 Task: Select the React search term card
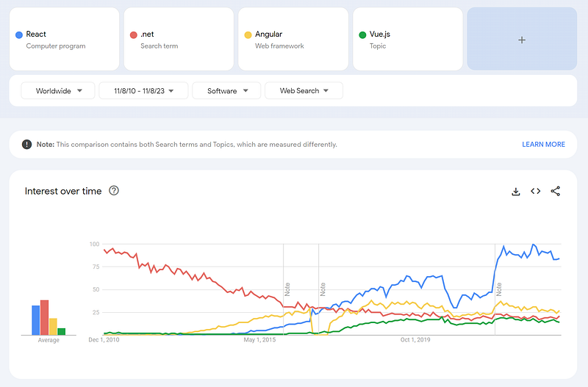coord(64,39)
